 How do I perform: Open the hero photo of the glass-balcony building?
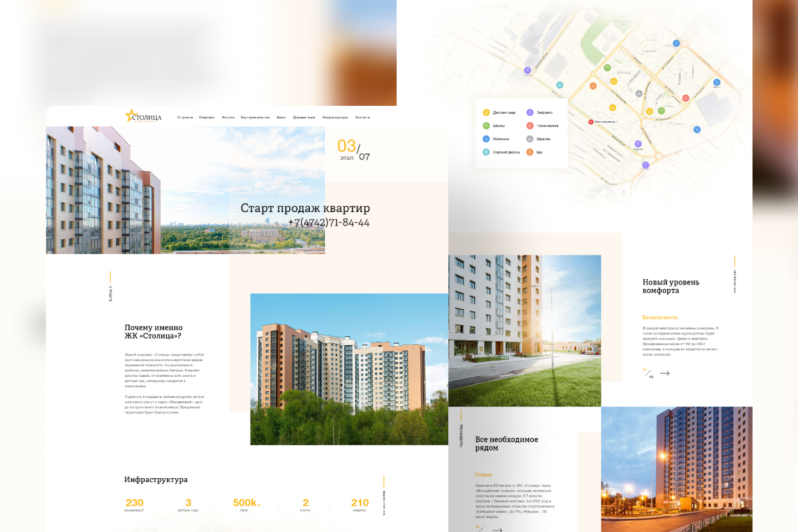tap(185, 190)
